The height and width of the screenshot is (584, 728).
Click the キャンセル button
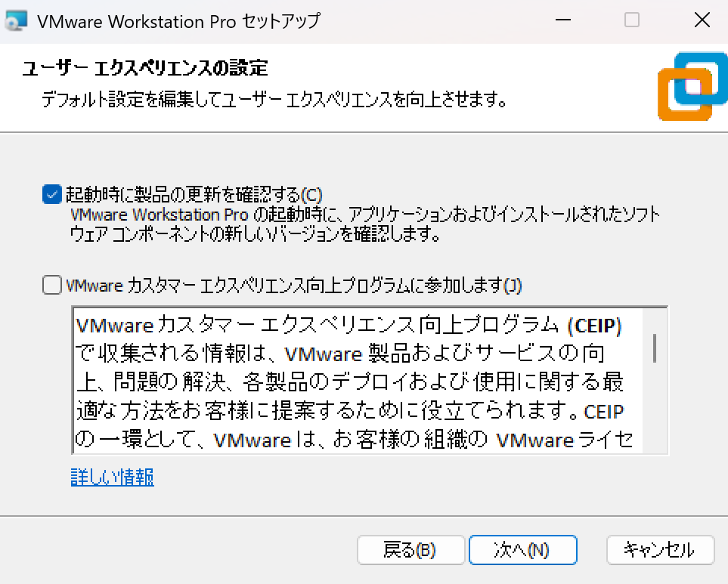coord(660,550)
